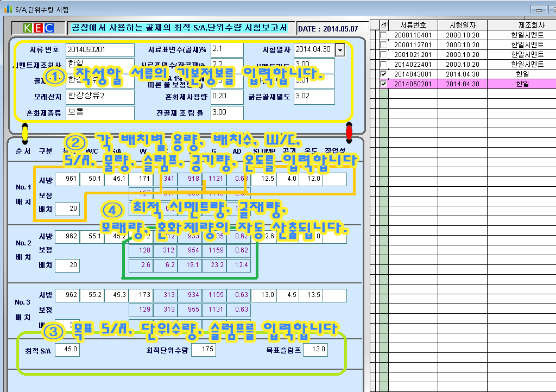Screen dimensions: 556x392
Task: Check the box for document 2014022401
Action: [x=384, y=64]
